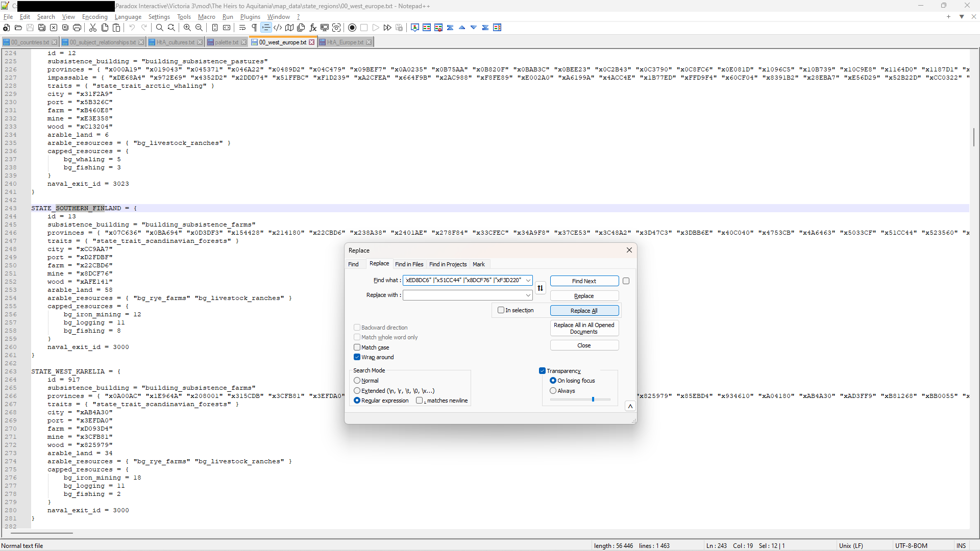Expand the Find what history dropdown
Screen dimensions: 980x551
(528, 280)
